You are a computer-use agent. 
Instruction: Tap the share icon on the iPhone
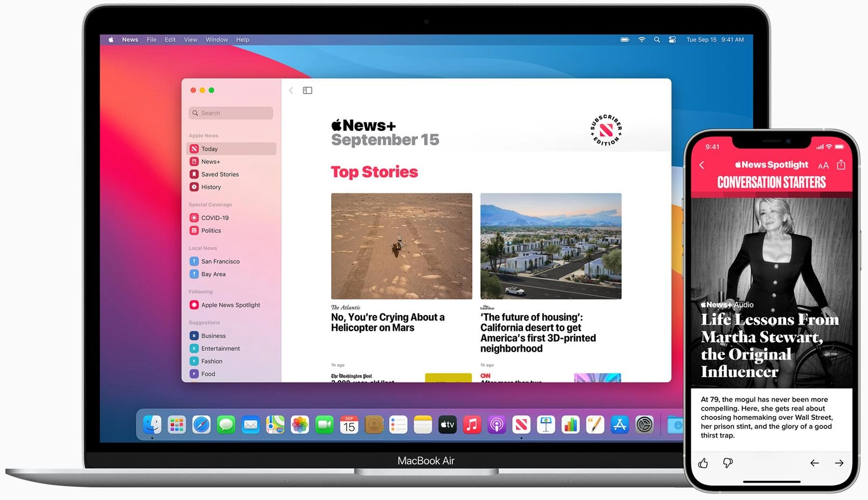pos(842,165)
